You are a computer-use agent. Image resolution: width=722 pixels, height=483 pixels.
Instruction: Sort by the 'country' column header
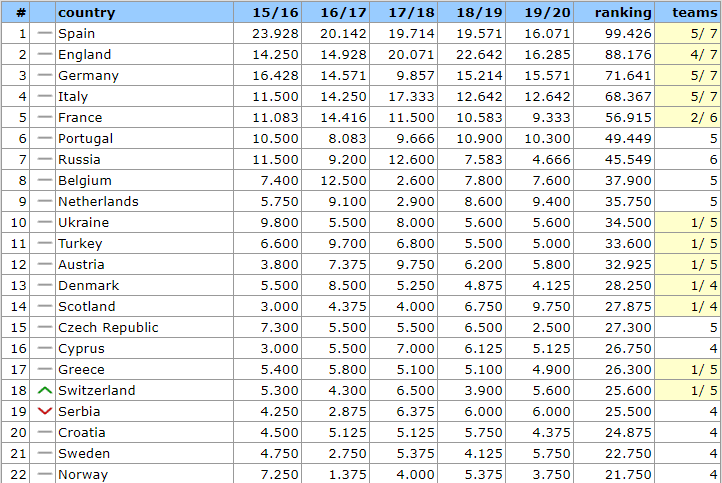[87, 13]
